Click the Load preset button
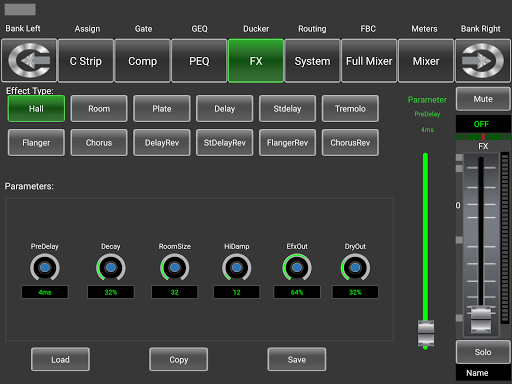The image size is (512, 384). 60,359
